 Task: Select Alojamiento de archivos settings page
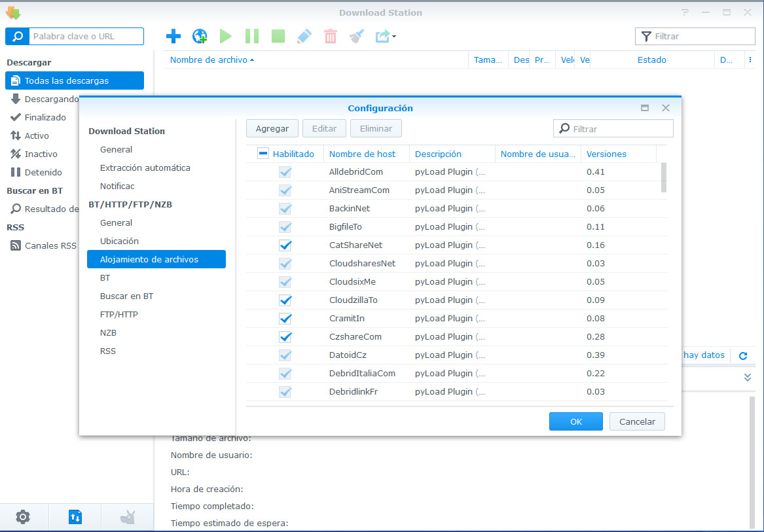(x=156, y=259)
